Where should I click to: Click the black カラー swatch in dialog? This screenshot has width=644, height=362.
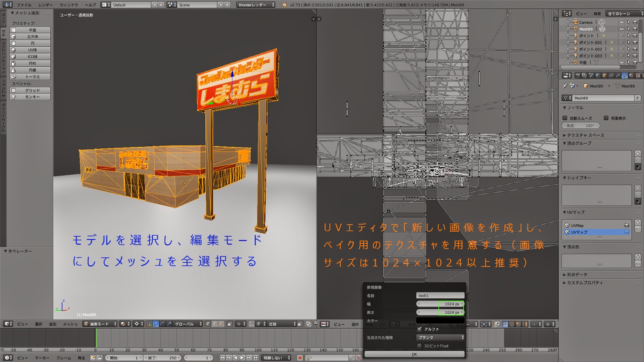[440, 321]
